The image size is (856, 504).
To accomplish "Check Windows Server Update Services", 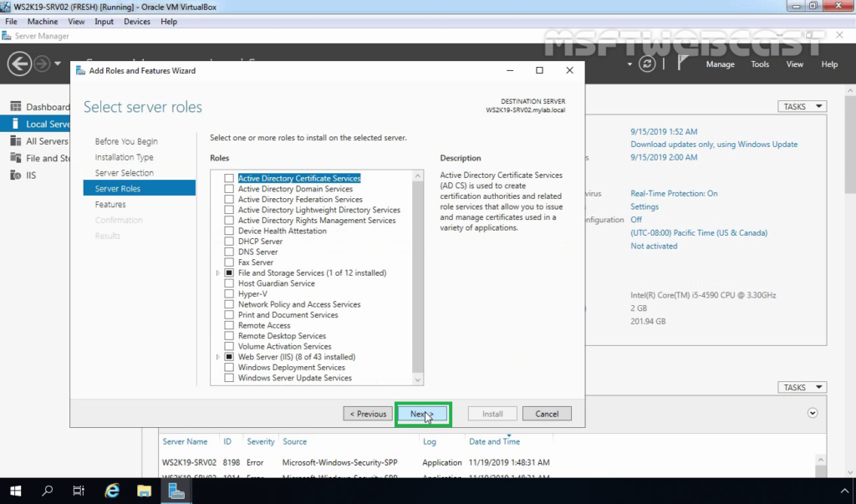I will (x=229, y=378).
